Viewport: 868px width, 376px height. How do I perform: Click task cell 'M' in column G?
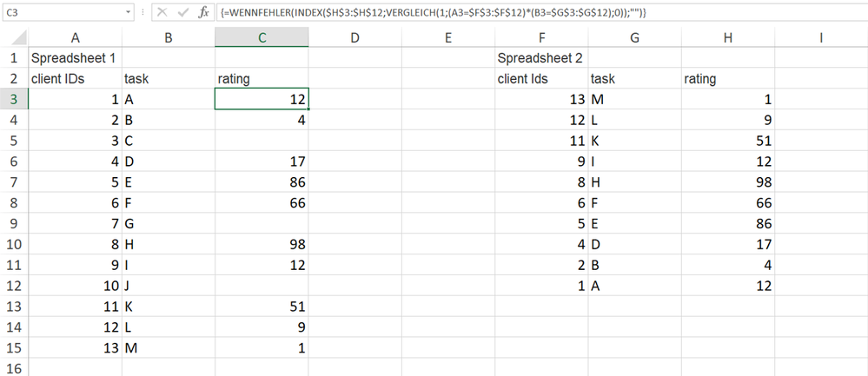coord(635,100)
